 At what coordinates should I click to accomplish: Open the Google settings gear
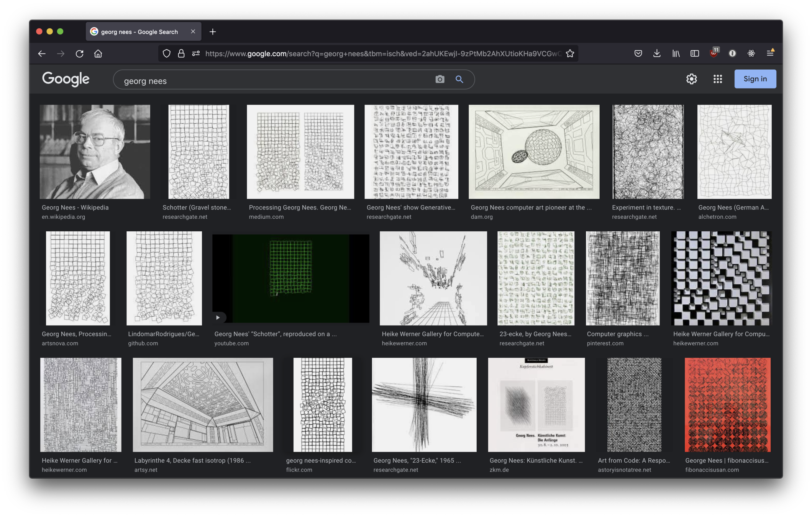pyautogui.click(x=691, y=79)
